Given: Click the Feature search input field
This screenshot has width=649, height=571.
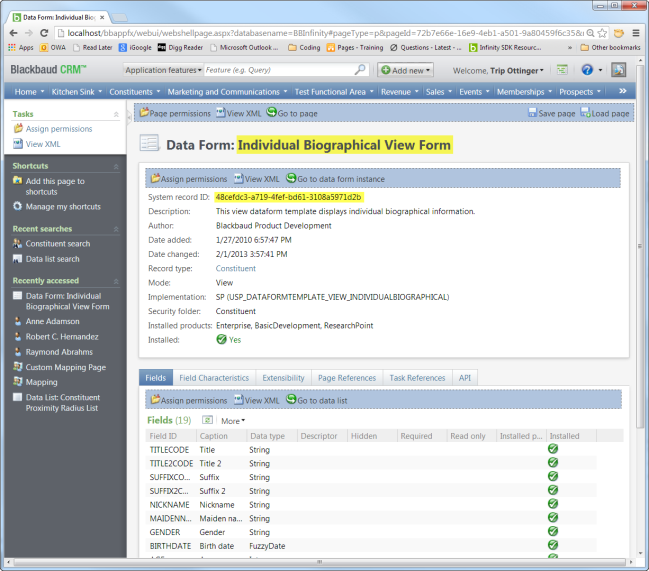Looking at the screenshot, I should tap(277, 70).
